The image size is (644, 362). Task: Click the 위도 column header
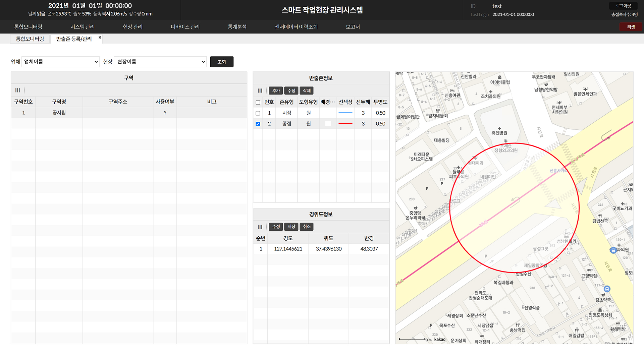click(x=329, y=238)
